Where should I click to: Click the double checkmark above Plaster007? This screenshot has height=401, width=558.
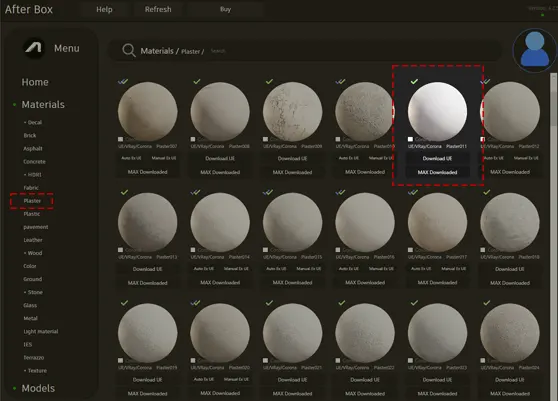[123, 81]
